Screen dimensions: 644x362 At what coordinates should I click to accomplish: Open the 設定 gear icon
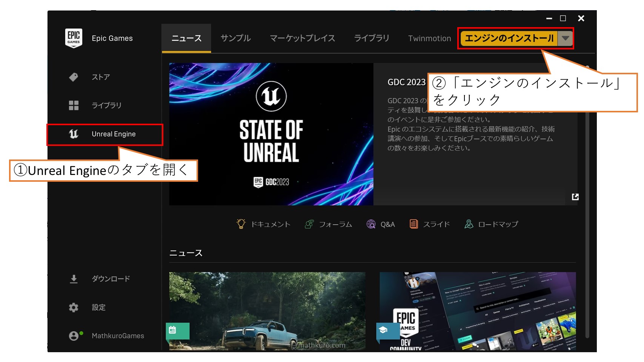coord(74,307)
